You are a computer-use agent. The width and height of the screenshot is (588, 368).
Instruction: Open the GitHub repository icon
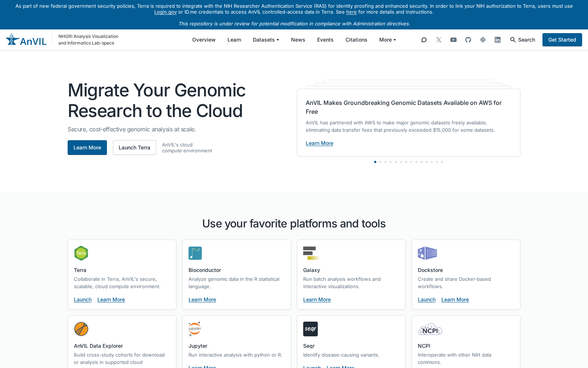pos(468,40)
